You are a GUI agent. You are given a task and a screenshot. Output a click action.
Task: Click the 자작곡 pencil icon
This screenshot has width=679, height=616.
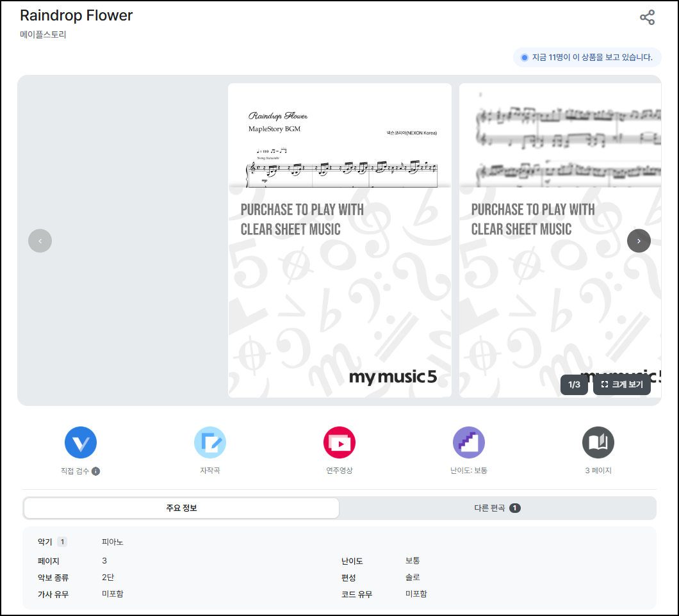tap(210, 442)
